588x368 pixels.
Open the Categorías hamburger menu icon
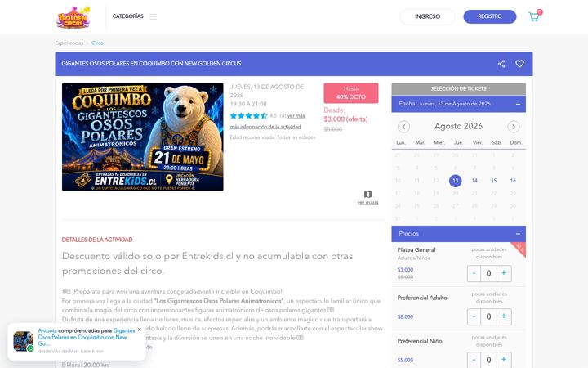click(x=153, y=16)
